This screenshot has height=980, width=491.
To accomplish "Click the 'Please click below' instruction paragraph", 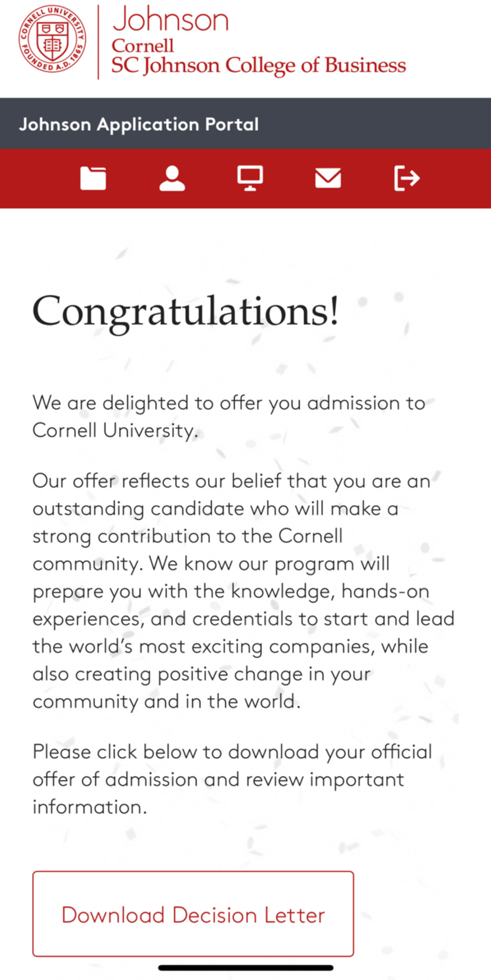I will (x=232, y=779).
